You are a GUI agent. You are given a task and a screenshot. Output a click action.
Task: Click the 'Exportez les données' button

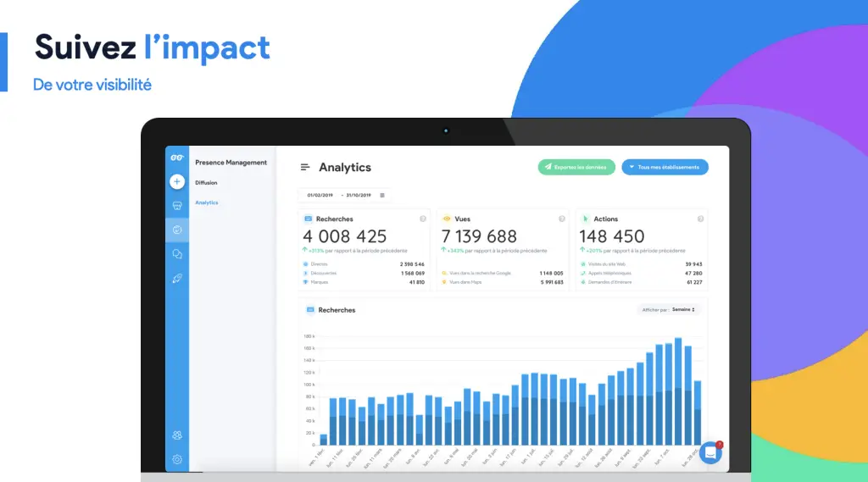pyautogui.click(x=576, y=167)
